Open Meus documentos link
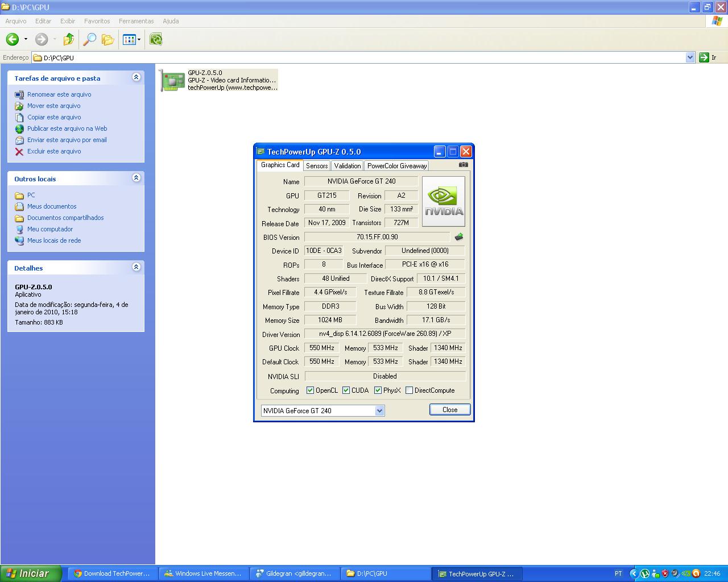728x582 pixels. point(52,206)
